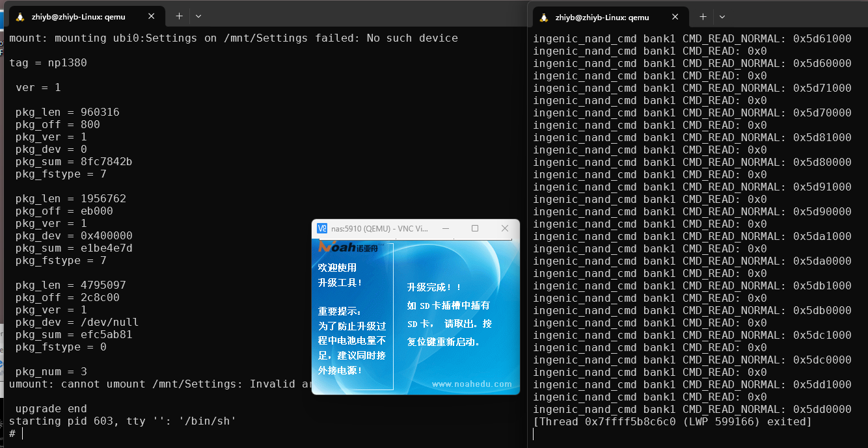The height and width of the screenshot is (448, 868).
Task: Click the 重要提示: heading in VNC
Action: pos(339,311)
